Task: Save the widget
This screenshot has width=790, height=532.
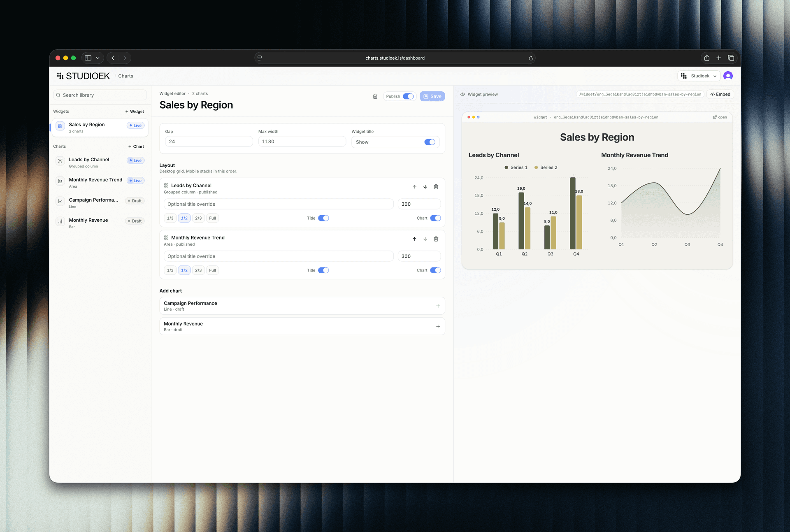Action: click(x=432, y=96)
